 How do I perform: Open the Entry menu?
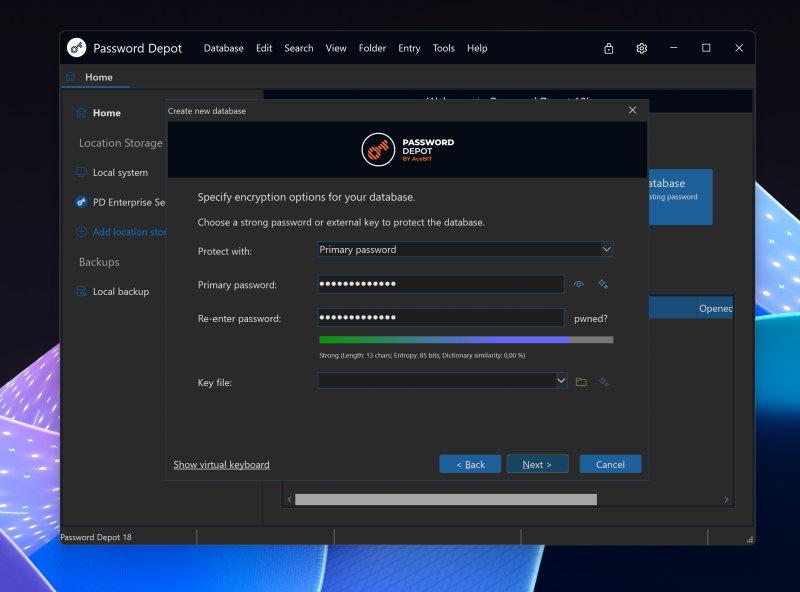409,48
